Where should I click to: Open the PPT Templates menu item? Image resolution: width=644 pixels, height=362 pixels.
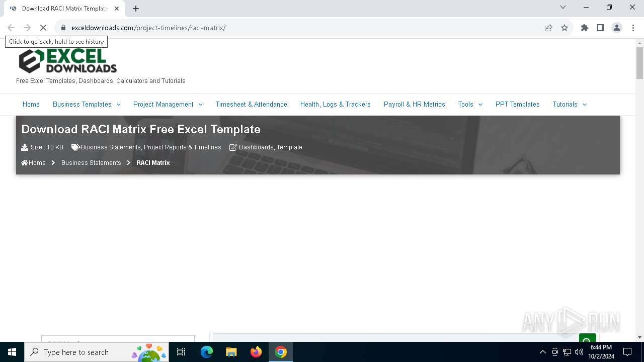(518, 105)
